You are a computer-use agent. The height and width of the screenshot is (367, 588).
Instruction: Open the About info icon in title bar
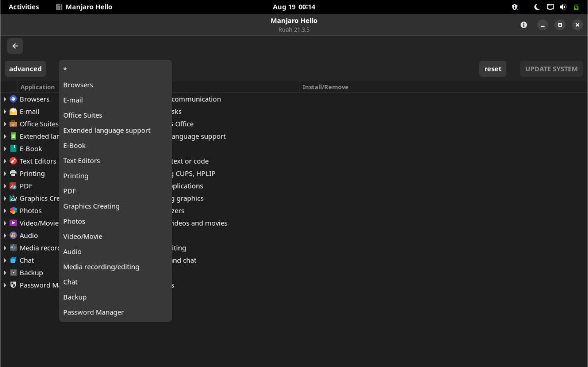524,25
